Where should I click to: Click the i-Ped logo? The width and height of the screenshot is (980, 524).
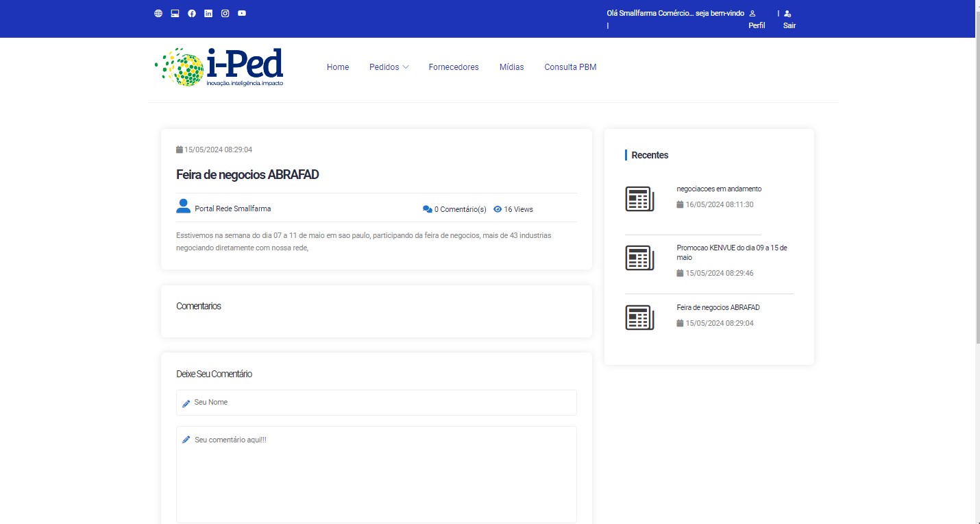click(x=219, y=67)
